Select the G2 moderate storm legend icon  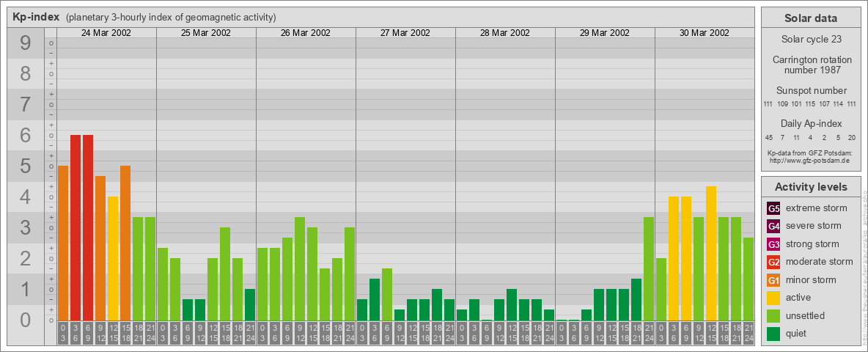773,262
